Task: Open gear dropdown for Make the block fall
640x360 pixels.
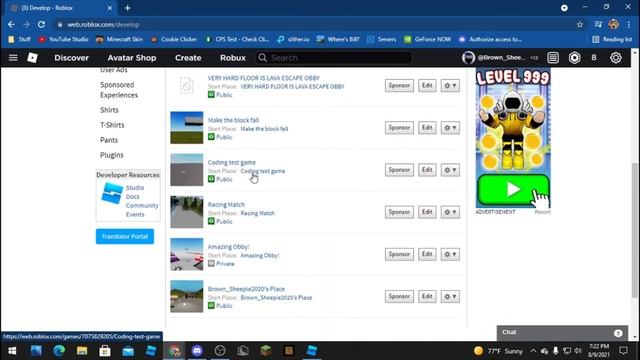Action: (450, 128)
